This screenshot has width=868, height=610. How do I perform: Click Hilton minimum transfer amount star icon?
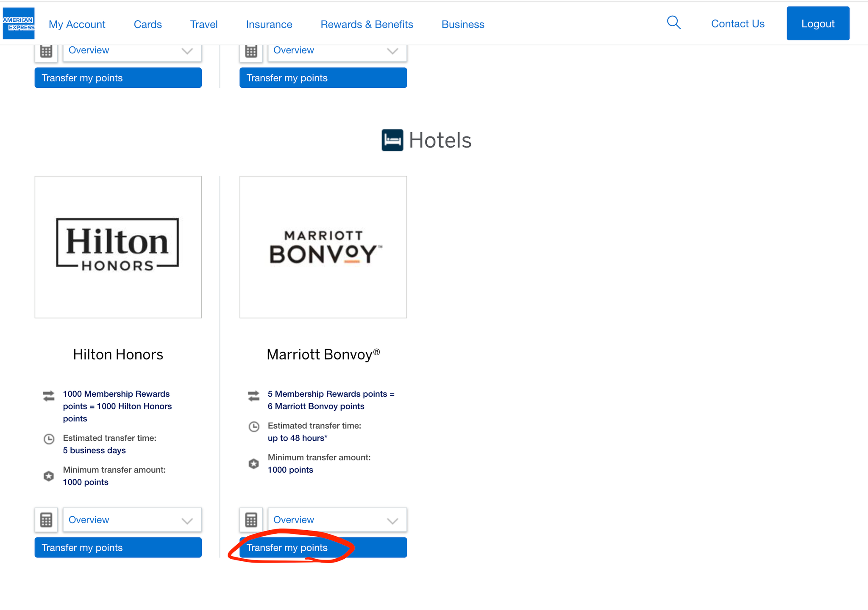coord(49,476)
